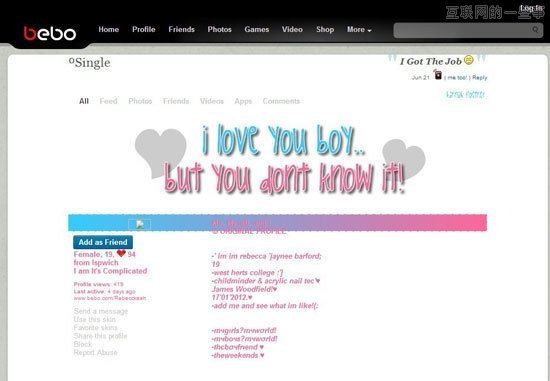Switch to the Comments tab

click(x=281, y=101)
